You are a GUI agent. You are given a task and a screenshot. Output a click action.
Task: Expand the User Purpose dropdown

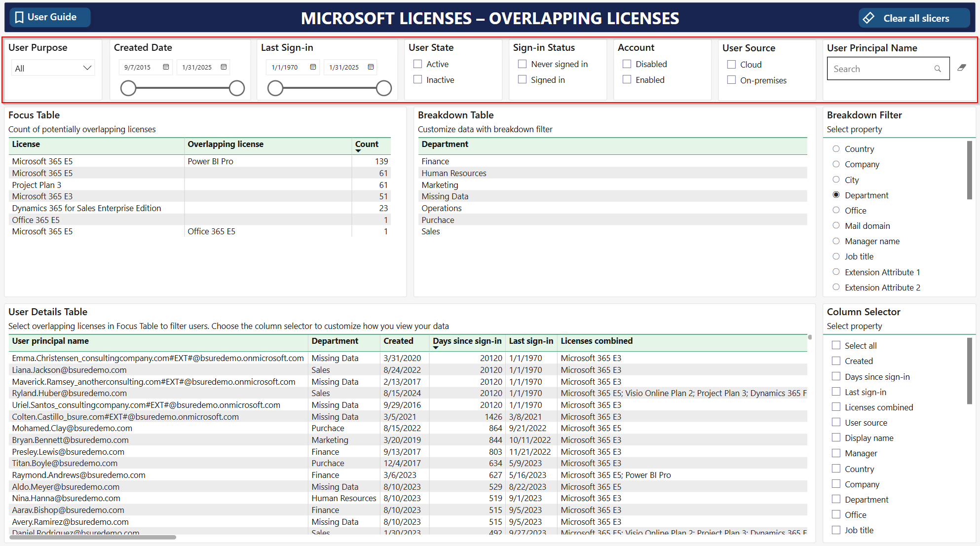coord(87,68)
